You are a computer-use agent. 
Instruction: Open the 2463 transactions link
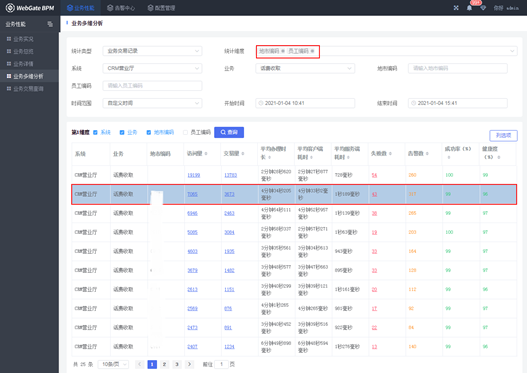tap(229, 213)
